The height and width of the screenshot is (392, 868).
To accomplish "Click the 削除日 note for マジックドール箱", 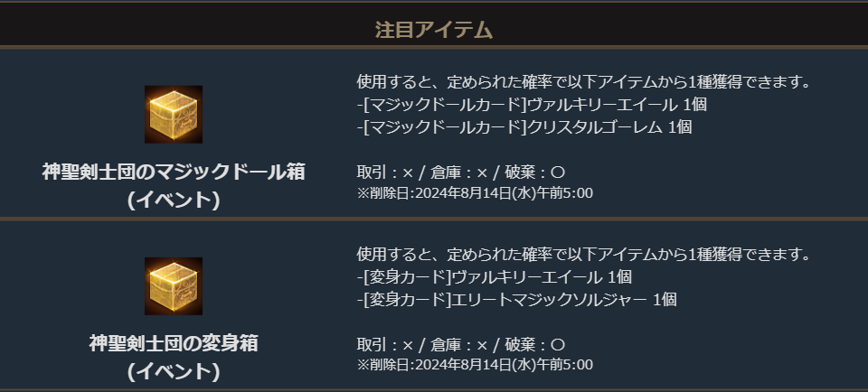I will click(475, 193).
